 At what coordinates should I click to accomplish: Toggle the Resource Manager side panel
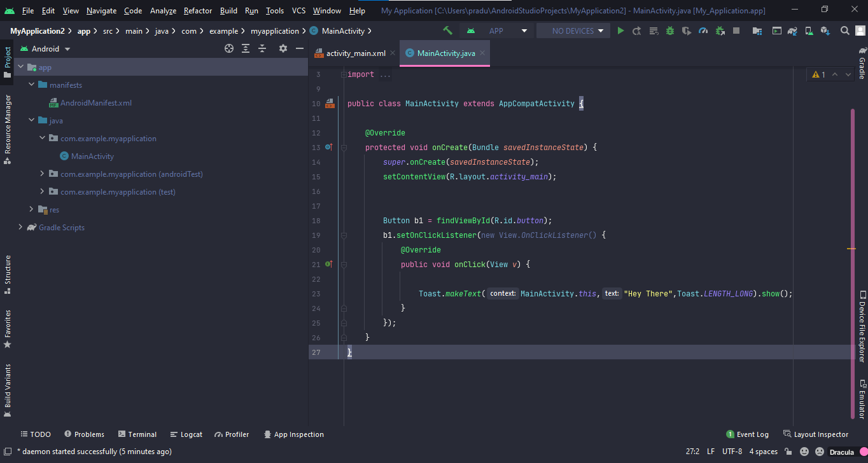[x=8, y=129]
